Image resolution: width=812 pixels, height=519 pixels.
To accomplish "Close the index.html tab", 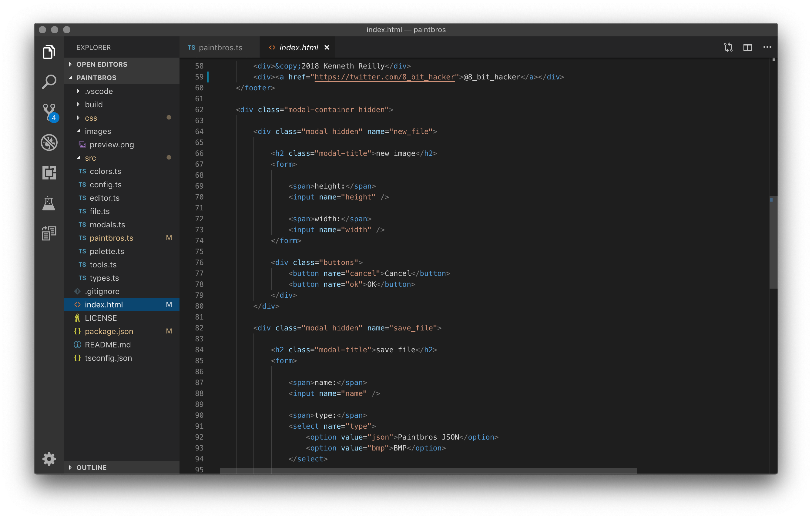I will click(327, 47).
